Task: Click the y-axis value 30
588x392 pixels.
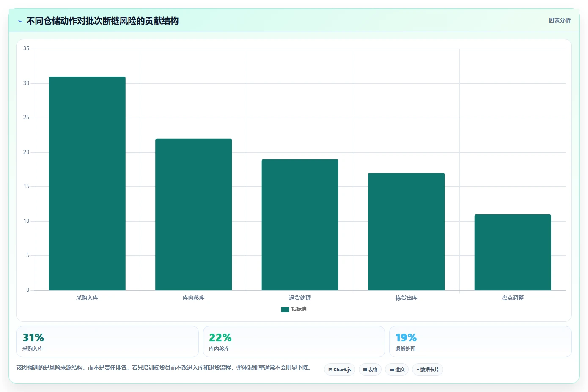Action: [x=26, y=83]
